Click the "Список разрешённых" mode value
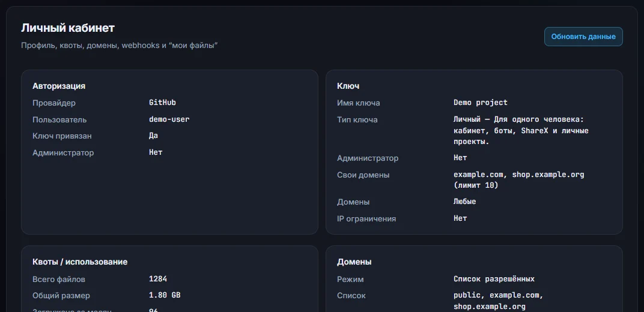The width and height of the screenshot is (644, 312). [x=494, y=279]
